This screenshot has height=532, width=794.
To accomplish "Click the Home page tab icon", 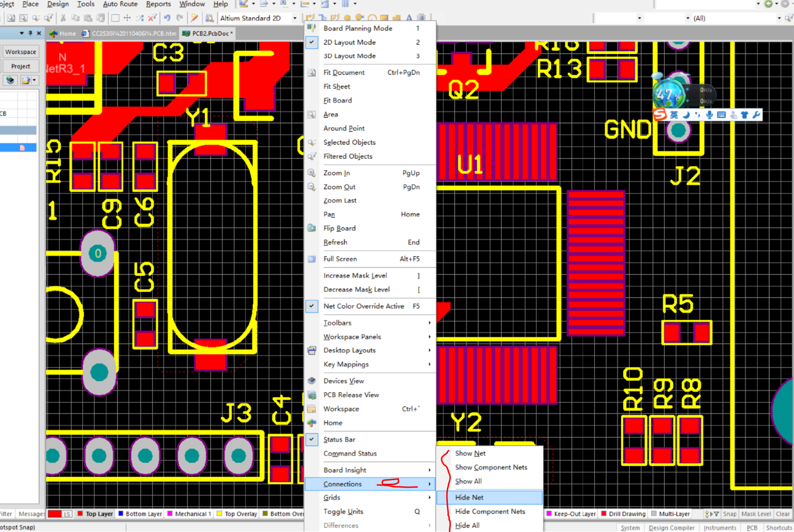I will tap(53, 33).
